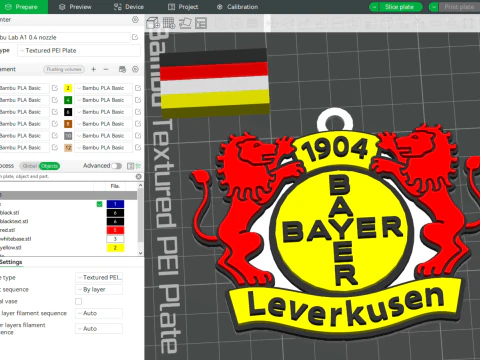
Task: Click the Print plate button
Action: click(x=459, y=7)
